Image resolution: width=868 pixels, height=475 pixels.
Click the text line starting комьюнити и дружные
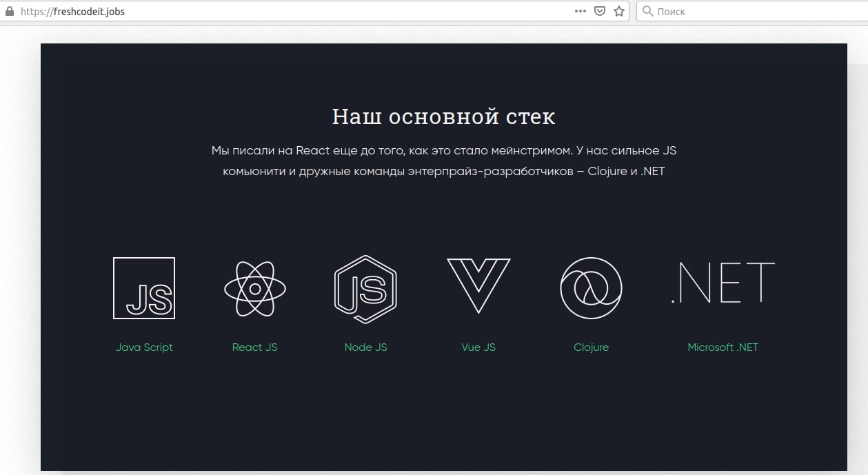point(444,171)
